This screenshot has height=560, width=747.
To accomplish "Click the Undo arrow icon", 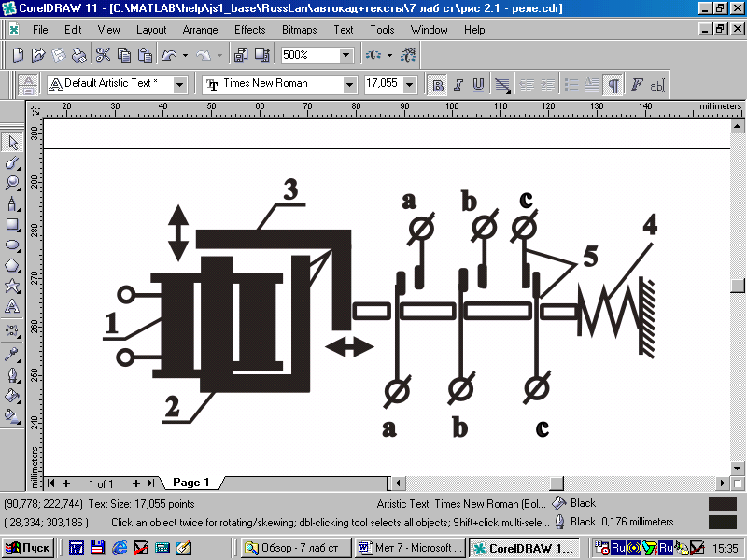I will (169, 55).
